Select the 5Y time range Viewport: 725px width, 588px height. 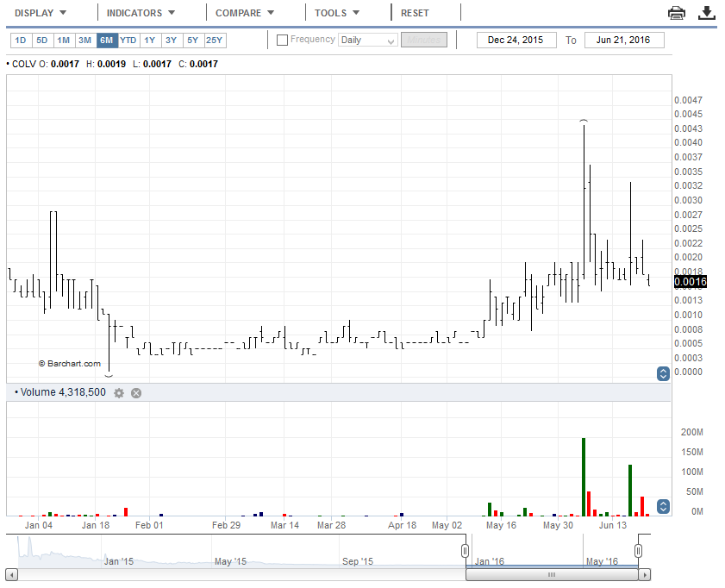tap(193, 41)
